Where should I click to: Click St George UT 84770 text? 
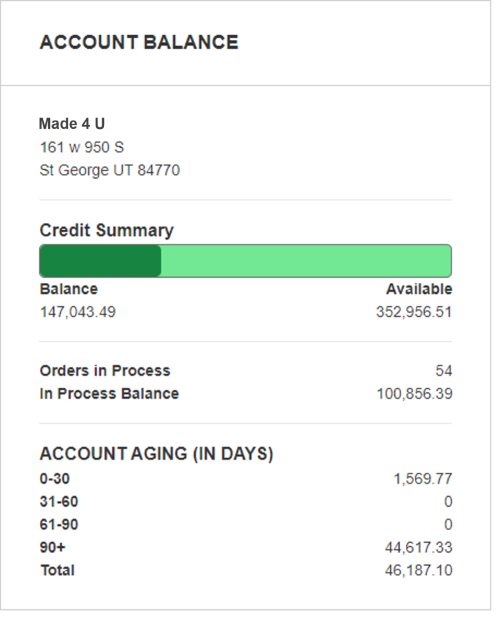(110, 170)
